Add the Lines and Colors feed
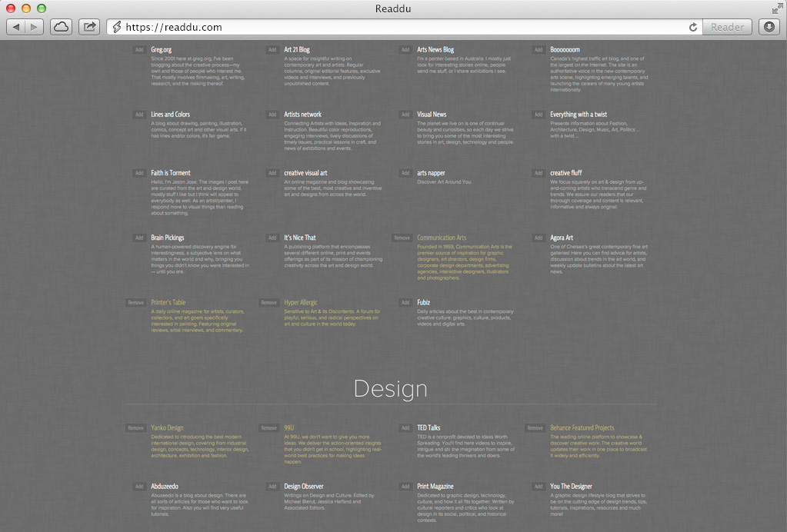The image size is (787, 532). tap(139, 115)
